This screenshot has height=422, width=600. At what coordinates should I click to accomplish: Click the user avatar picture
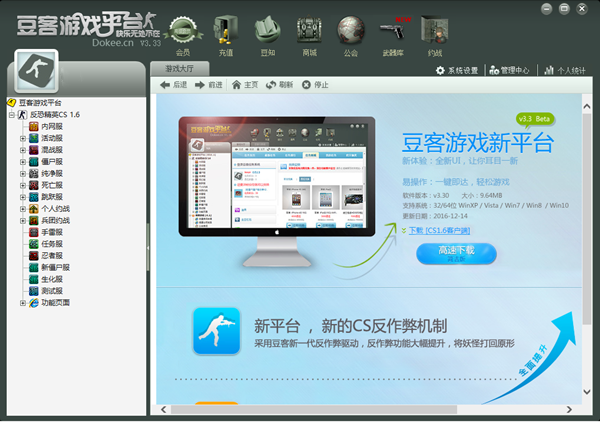click(x=36, y=70)
